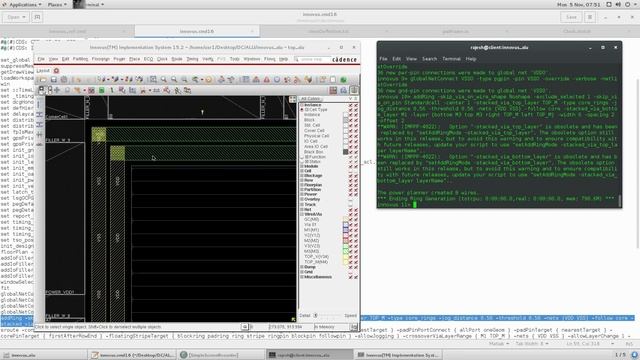640x360 pixels.
Task: Open design icon in Innovus toolbar
Action: coord(43,80)
